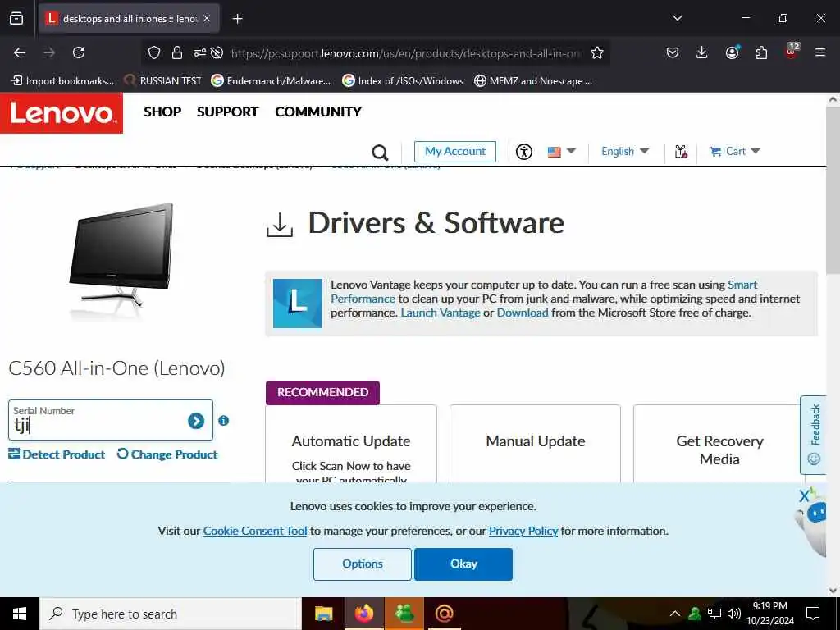Click the shopping cart icon
Image resolution: width=840 pixels, height=630 pixels.
click(715, 152)
